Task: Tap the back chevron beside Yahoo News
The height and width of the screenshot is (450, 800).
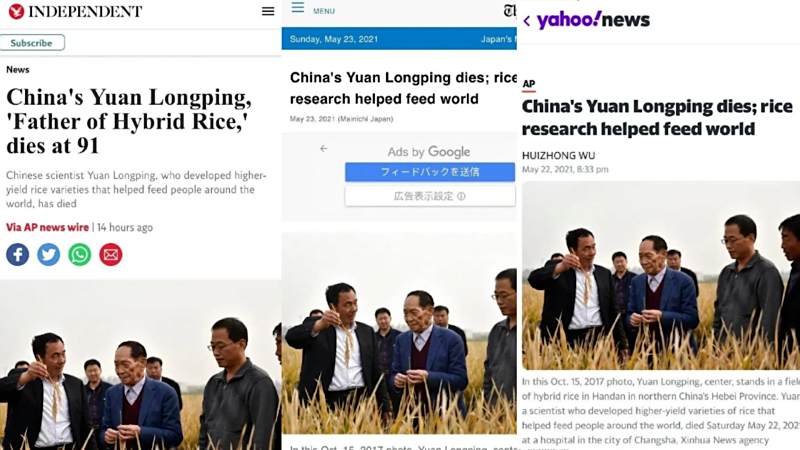Action: [x=527, y=21]
